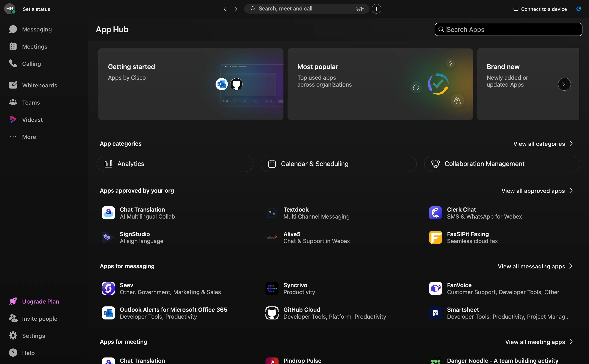Navigate back with the left arrow
The height and width of the screenshot is (364, 589).
pos(225,9)
